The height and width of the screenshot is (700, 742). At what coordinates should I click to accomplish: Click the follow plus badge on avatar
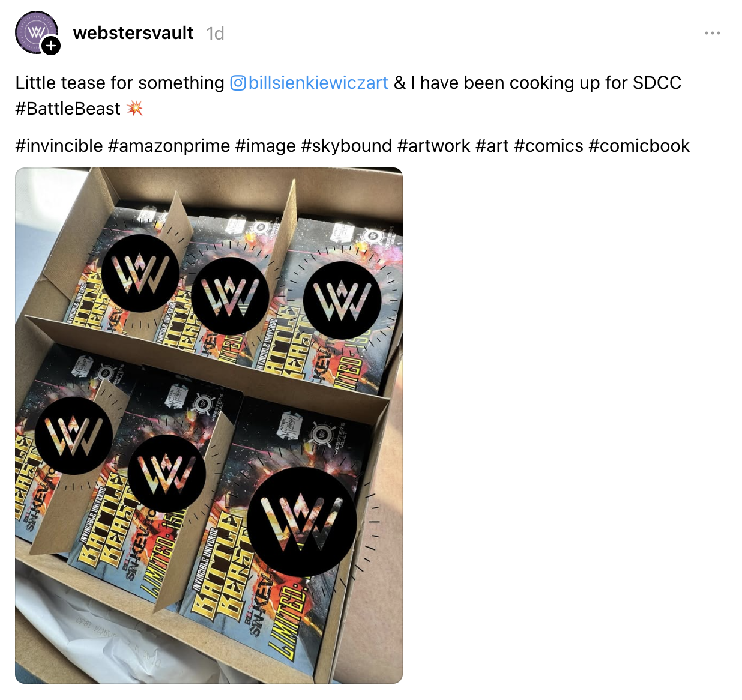(x=52, y=46)
